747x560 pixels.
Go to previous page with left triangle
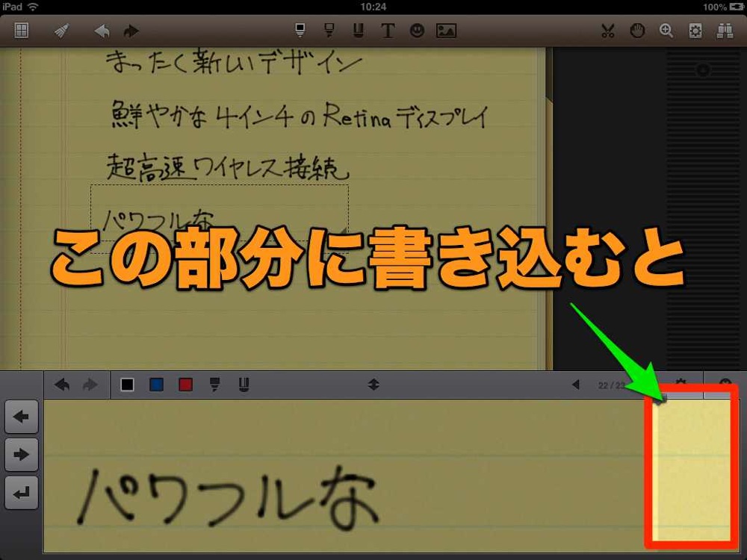coord(575,385)
